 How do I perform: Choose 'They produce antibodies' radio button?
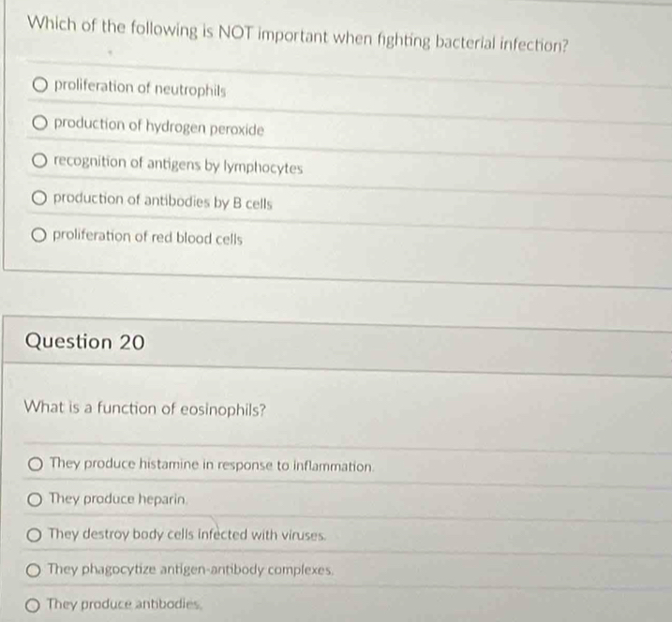[x=33, y=605]
